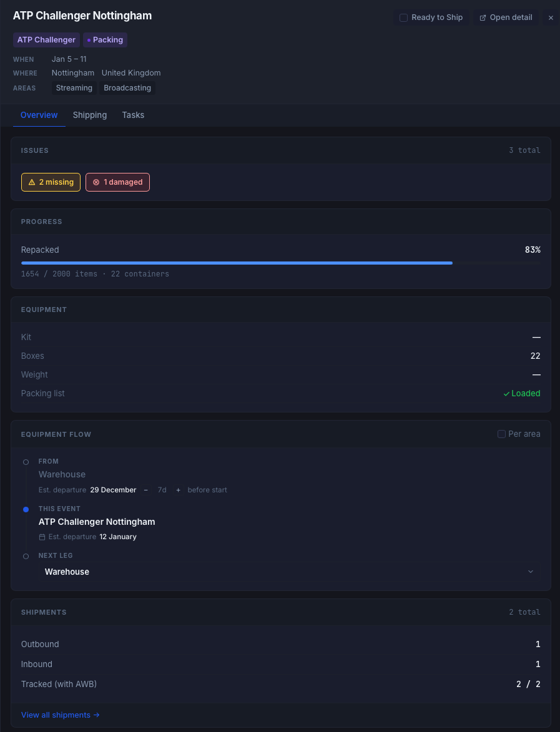
Task: Decrease the 7d departure offset with minus
Action: tap(145, 490)
